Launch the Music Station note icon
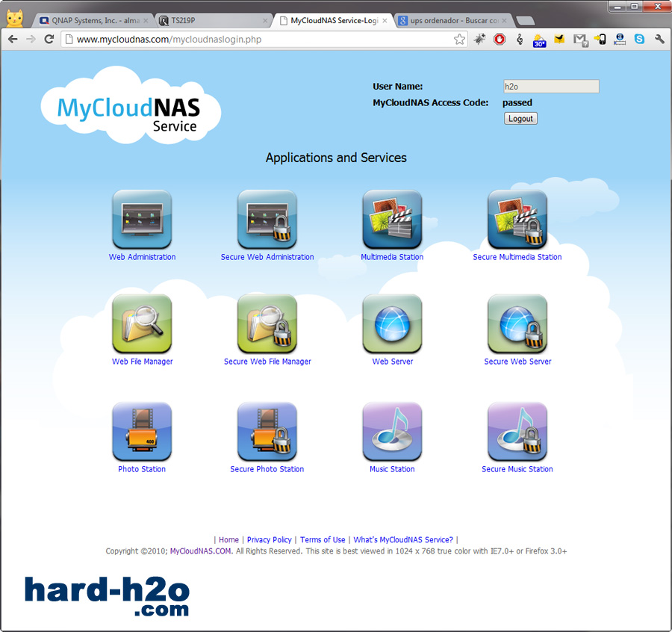Image resolution: width=672 pixels, height=632 pixels. 392,431
